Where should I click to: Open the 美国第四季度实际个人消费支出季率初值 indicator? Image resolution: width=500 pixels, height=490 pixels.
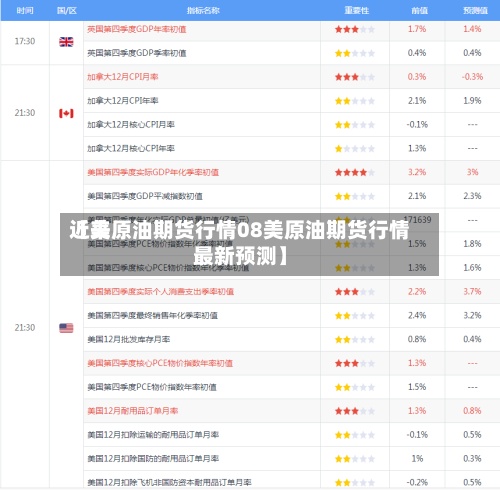[160, 292]
